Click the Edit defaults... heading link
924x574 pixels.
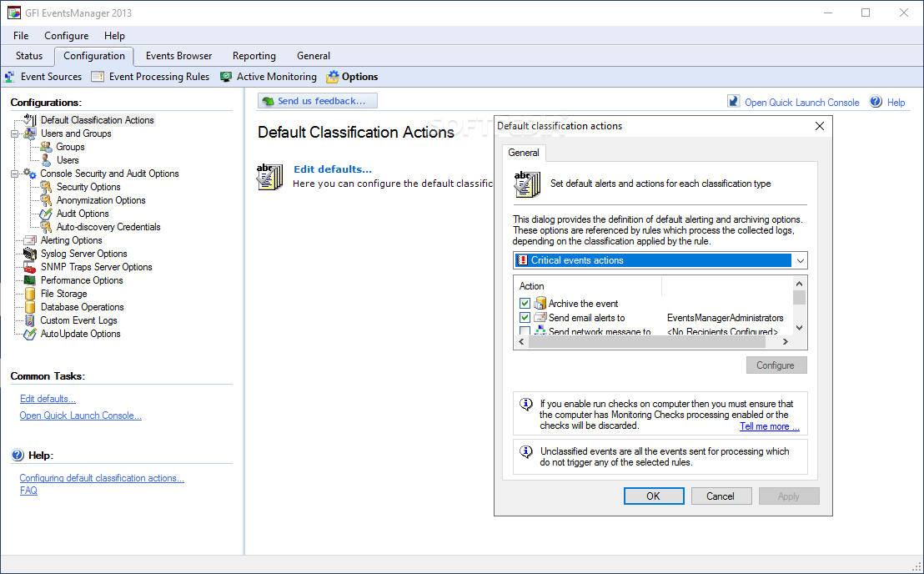click(x=333, y=169)
